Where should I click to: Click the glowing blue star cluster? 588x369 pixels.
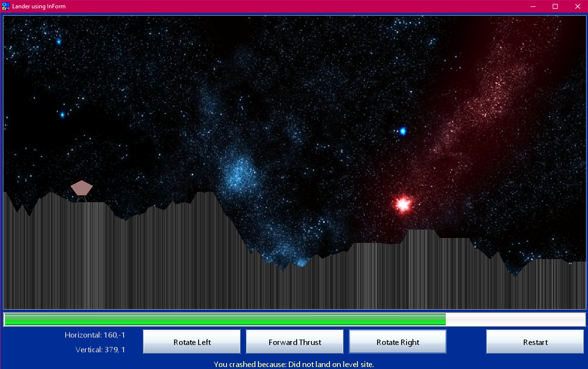pyautogui.click(x=239, y=173)
